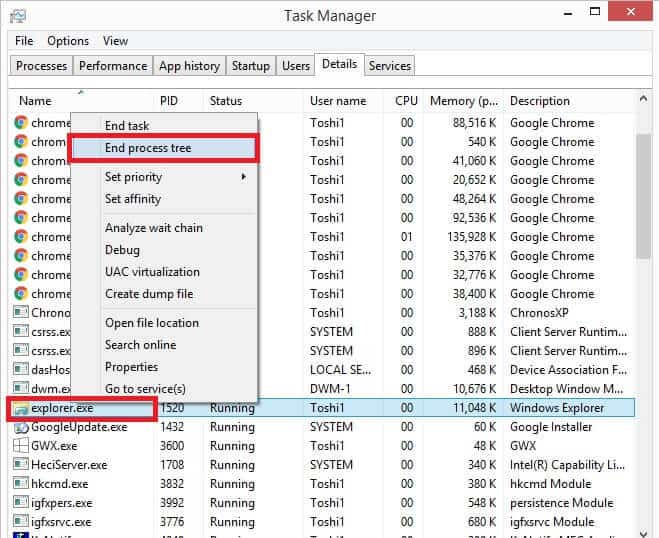Select the hkcmd.exe row name
The width and height of the screenshot is (659, 538).
click(x=60, y=484)
